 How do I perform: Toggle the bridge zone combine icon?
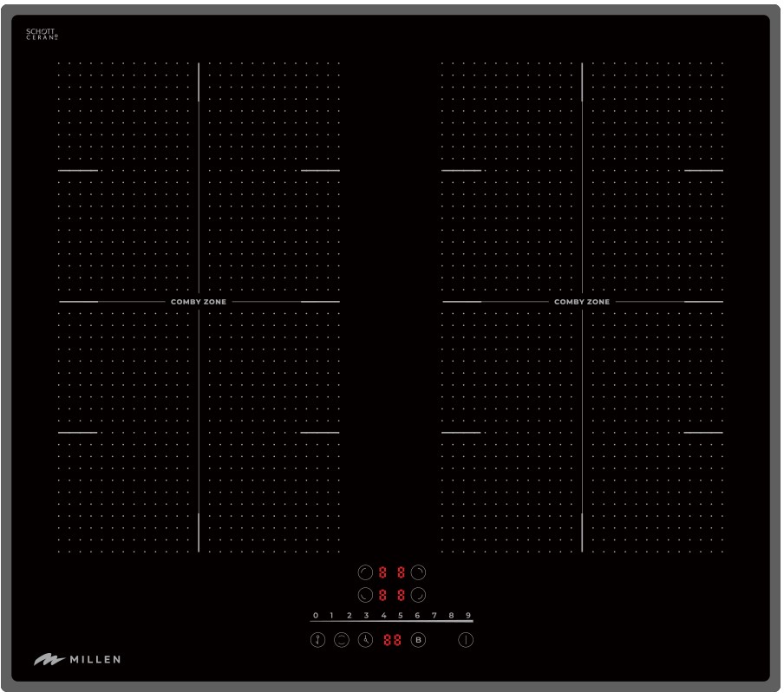point(342,641)
